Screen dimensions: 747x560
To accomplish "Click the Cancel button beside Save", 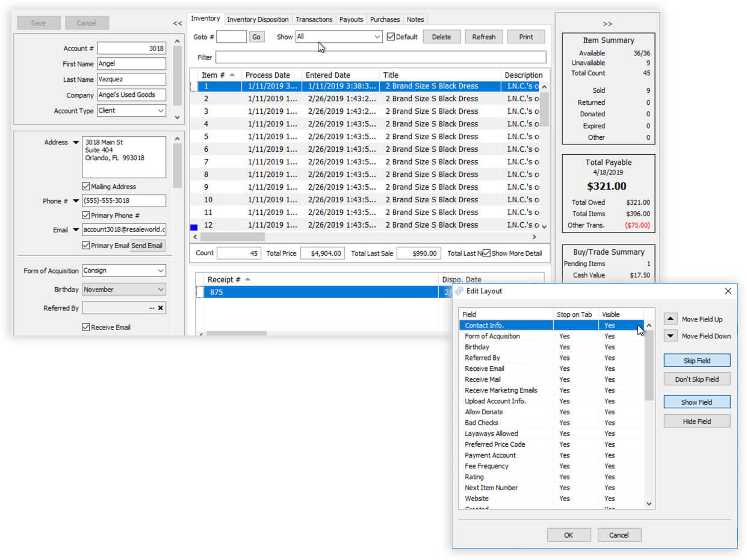I will [87, 23].
